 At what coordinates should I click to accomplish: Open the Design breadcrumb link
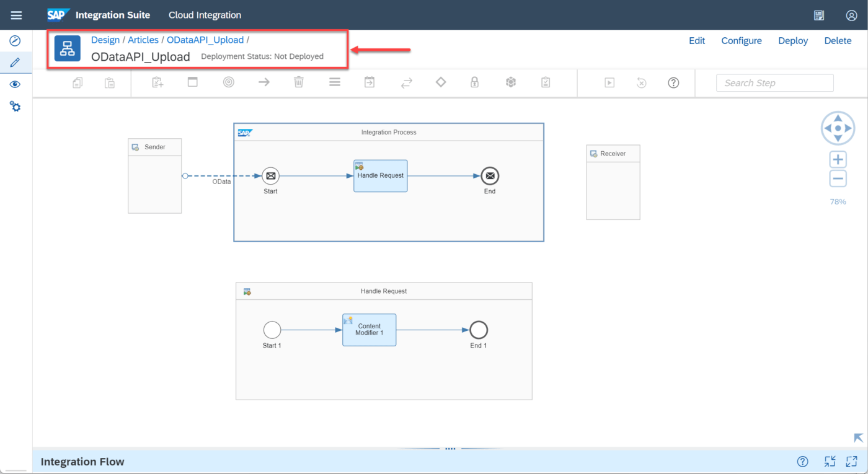pyautogui.click(x=105, y=40)
